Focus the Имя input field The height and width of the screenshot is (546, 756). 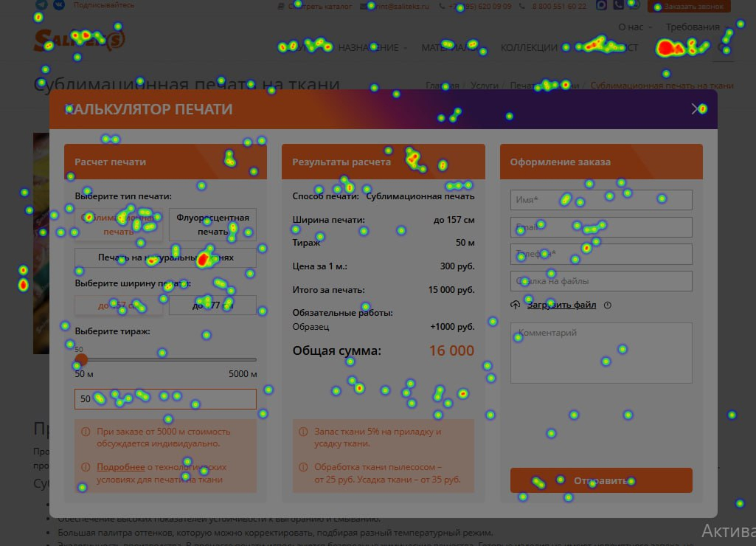click(x=601, y=200)
